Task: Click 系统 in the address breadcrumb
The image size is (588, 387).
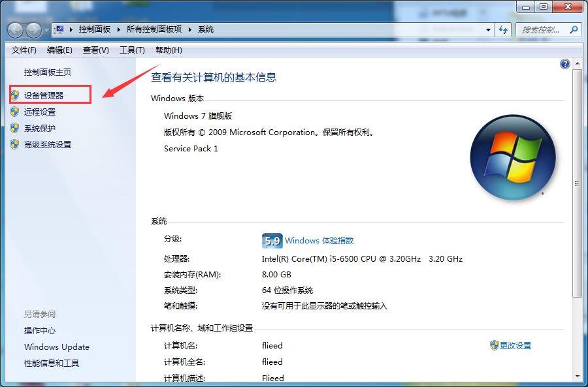Action: pyautogui.click(x=206, y=29)
